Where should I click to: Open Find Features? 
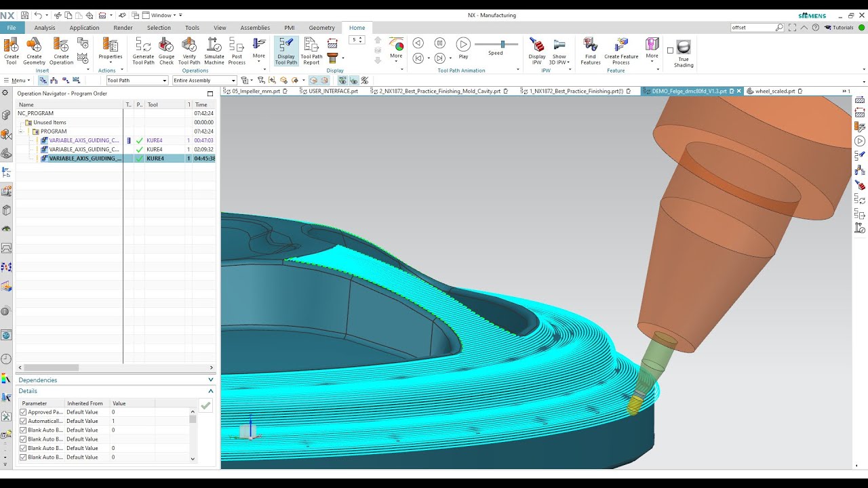(x=591, y=51)
